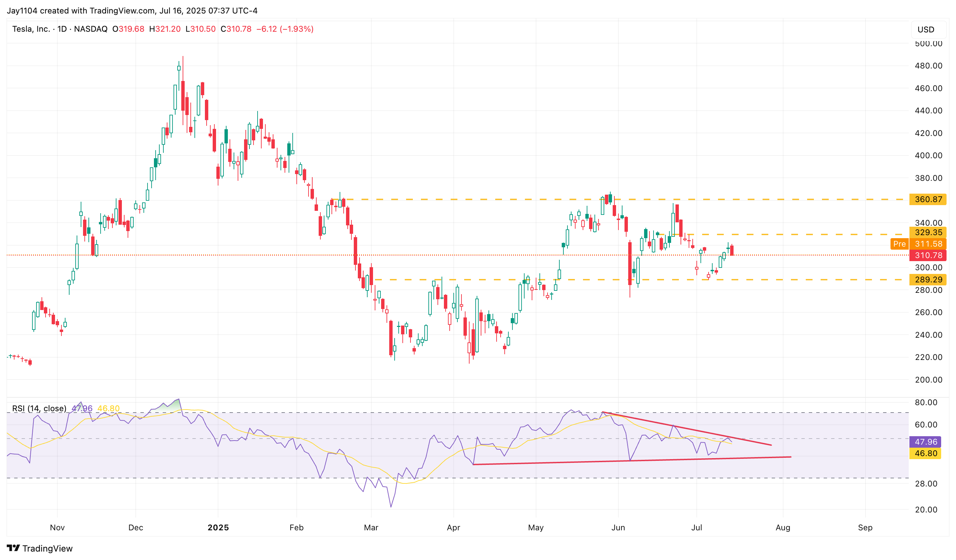Click the NASDAQ exchange label
The height and width of the screenshot is (560, 956).
pyautogui.click(x=91, y=29)
